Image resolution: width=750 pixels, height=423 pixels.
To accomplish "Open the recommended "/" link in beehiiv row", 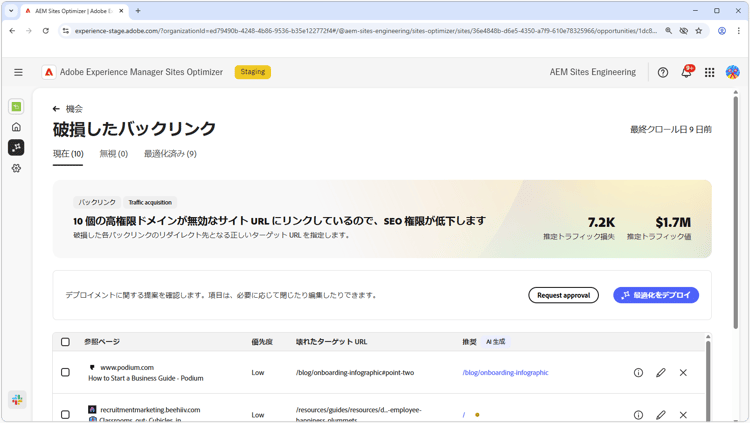I will [463, 415].
